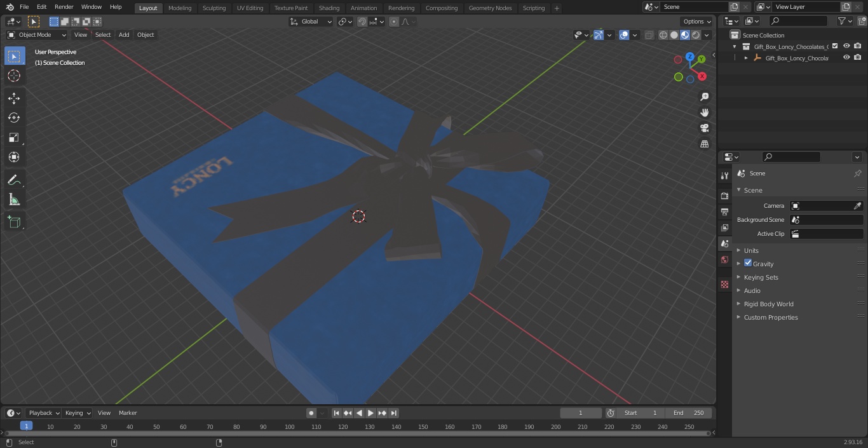The image size is (868, 448).
Task: Toggle X-ray display mode
Action: (649, 35)
